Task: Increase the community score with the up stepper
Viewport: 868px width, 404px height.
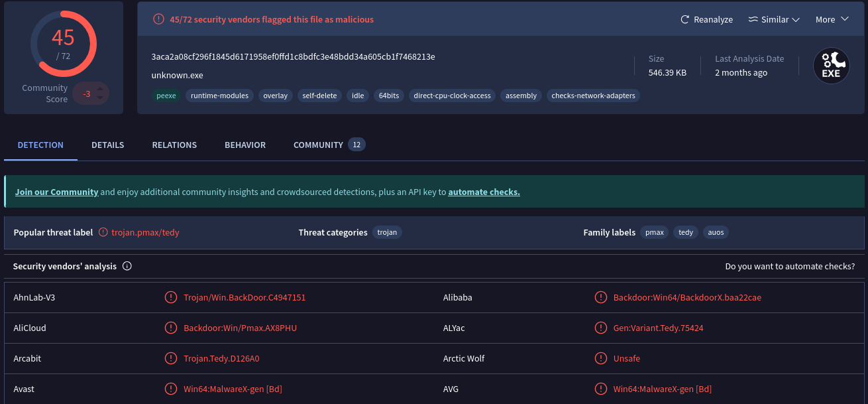Action: click(100, 90)
